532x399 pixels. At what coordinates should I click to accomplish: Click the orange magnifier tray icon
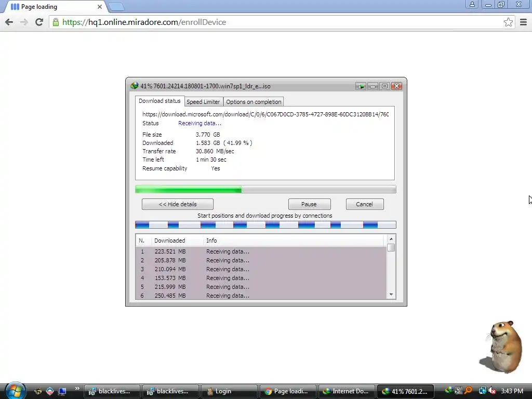coord(468,391)
